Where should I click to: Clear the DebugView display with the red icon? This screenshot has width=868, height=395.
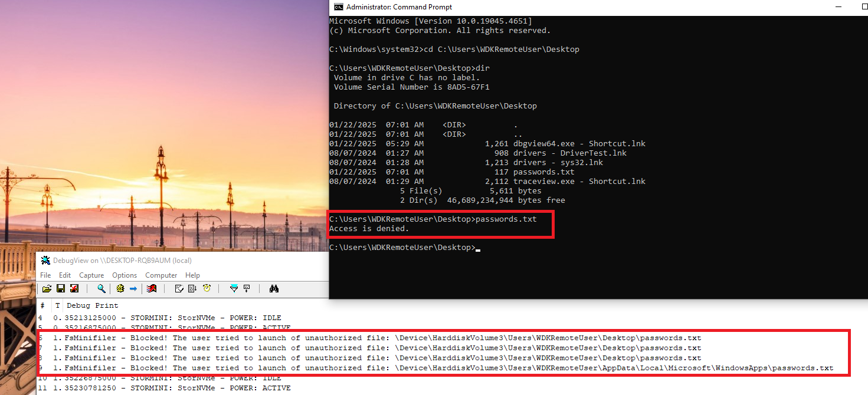(152, 288)
